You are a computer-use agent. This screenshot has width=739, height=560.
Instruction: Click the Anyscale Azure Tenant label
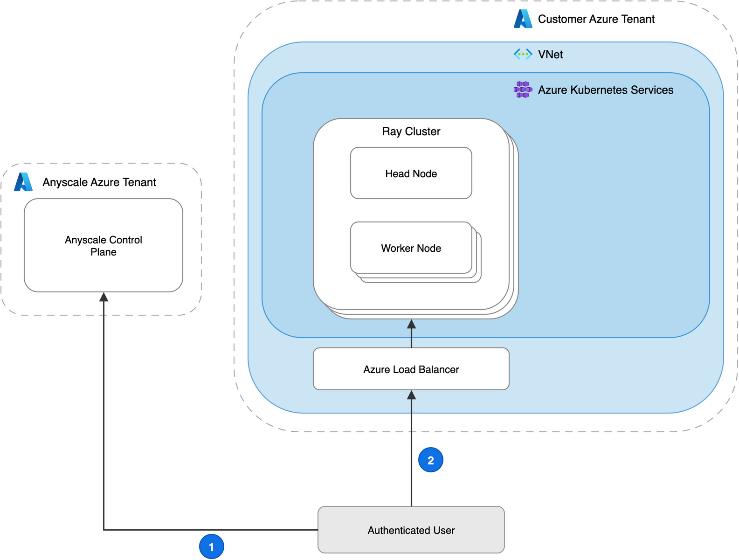99,182
